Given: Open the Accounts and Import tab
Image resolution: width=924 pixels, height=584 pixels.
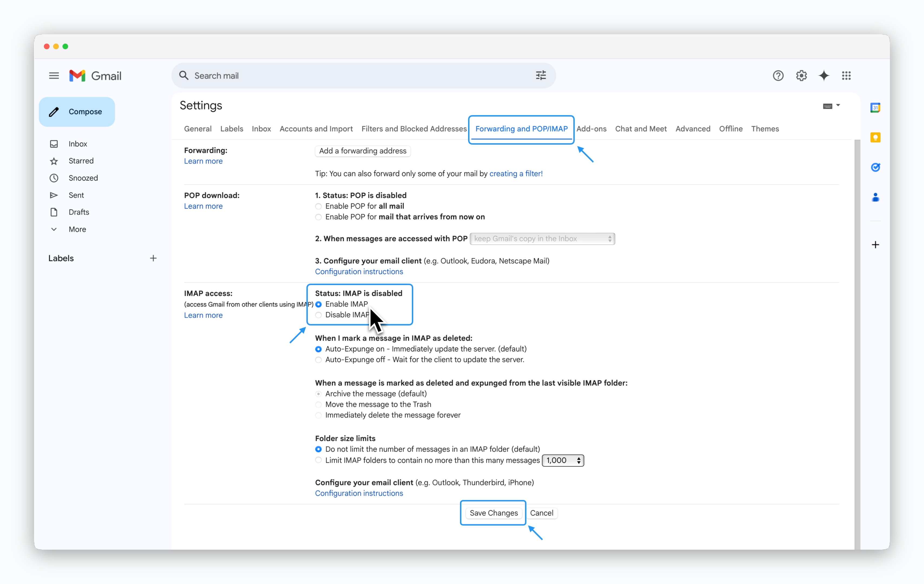Looking at the screenshot, I should (316, 129).
